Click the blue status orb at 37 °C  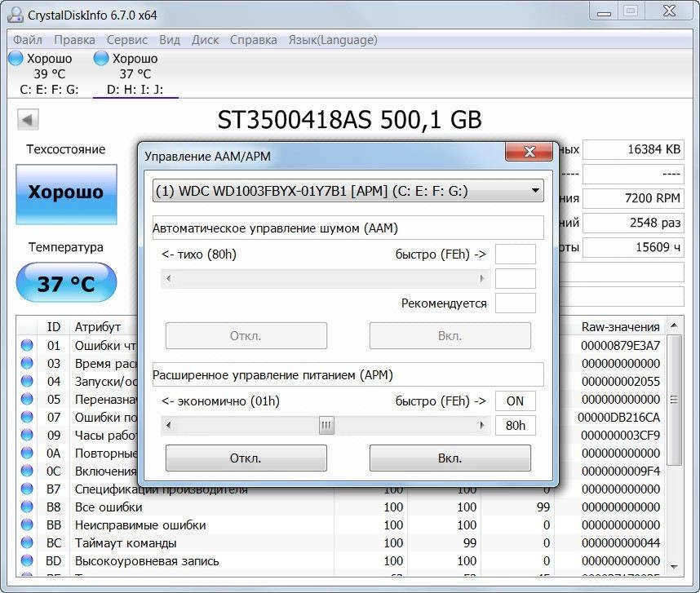[101, 59]
